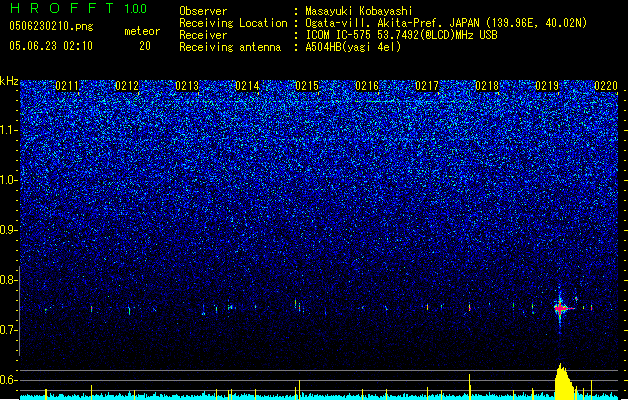Click the 0.7 kHz axis label
Screen dimensions: 629x400
point(9,330)
